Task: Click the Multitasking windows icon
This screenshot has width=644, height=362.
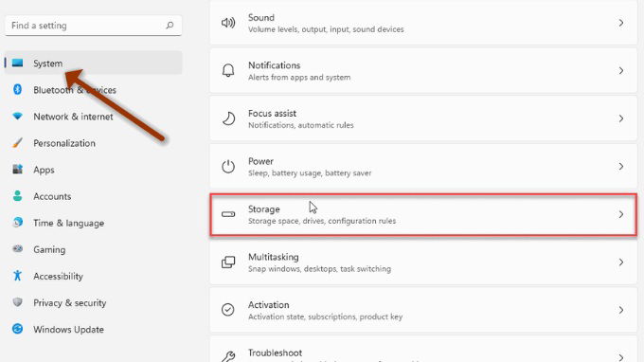Action: coord(228,262)
